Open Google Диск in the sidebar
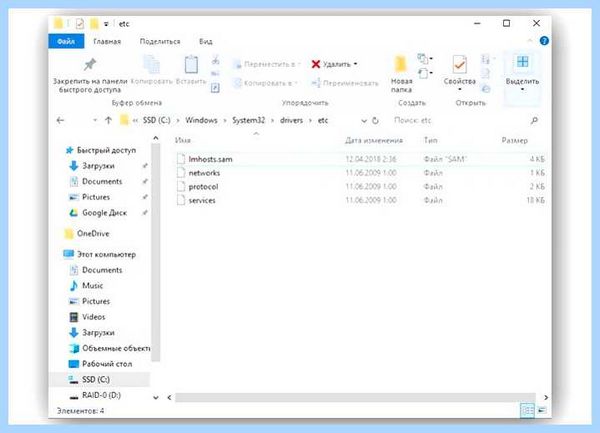The height and width of the screenshot is (433, 600). [98, 213]
